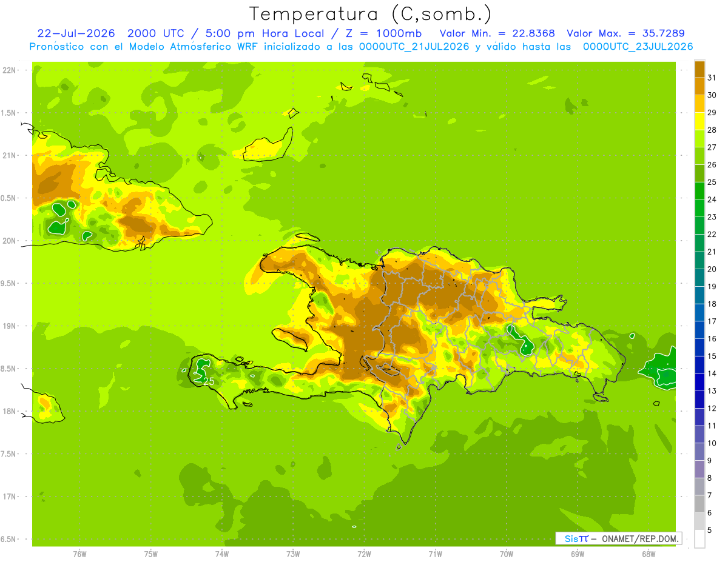The height and width of the screenshot is (562, 728).
Task: Click the '22N' latitude axis label
Action: point(8,70)
